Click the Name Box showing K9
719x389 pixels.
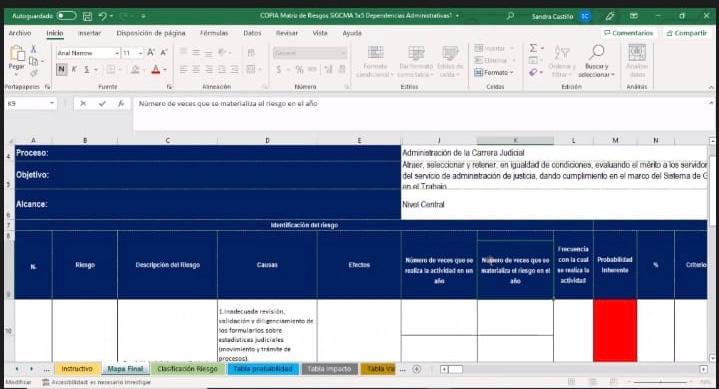point(31,104)
